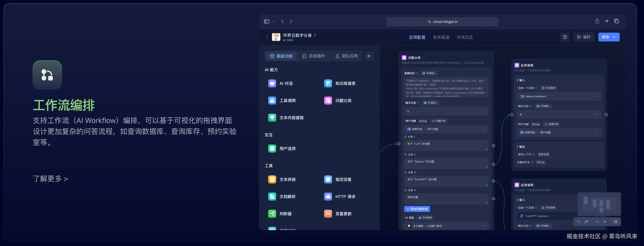Click the 工具调用 node icon
644x246 pixels.
tap(272, 100)
